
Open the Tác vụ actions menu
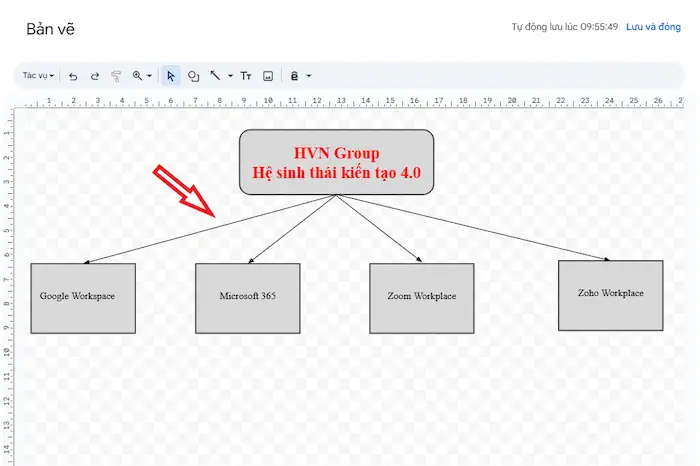(x=38, y=75)
